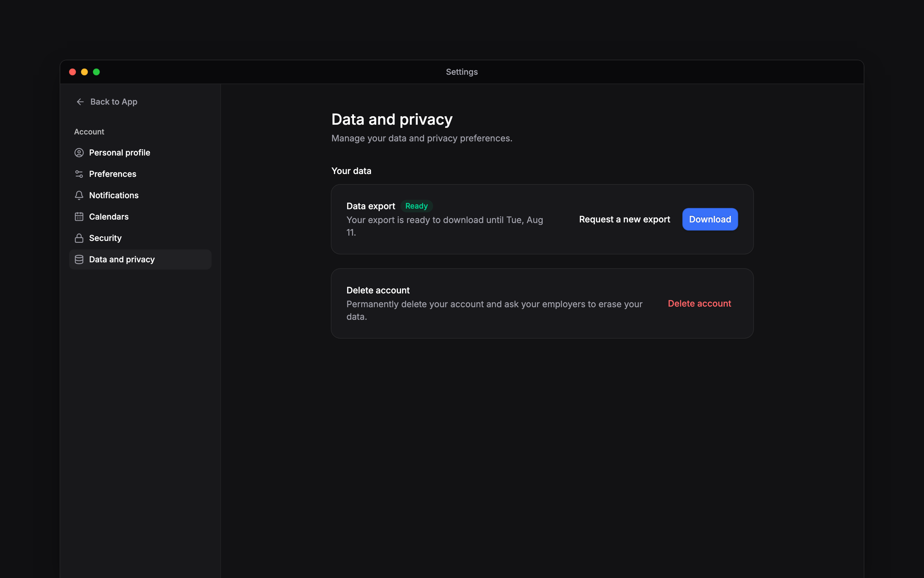Click Manage your data and privacy preferences subtitle
Image resolution: width=924 pixels, height=578 pixels.
point(422,139)
